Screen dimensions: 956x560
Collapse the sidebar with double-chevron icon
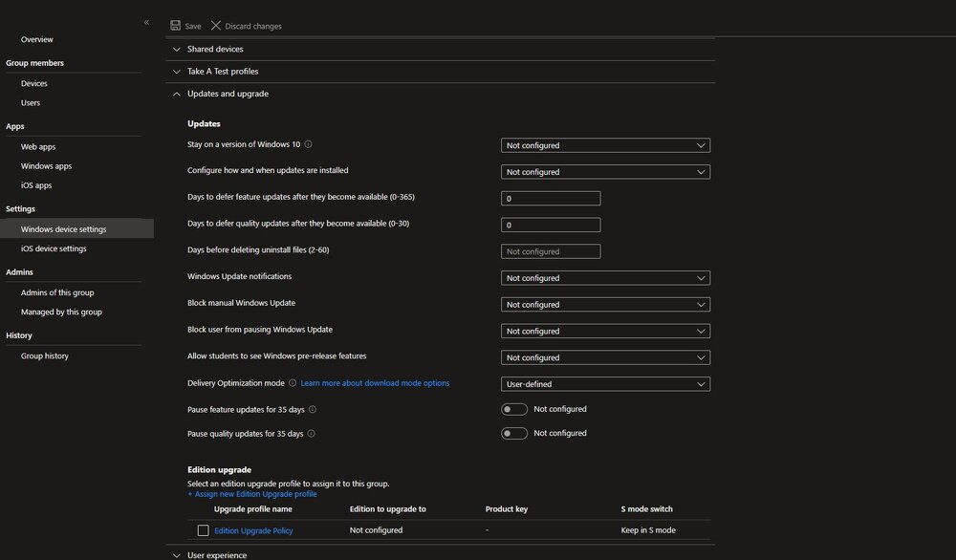[146, 23]
